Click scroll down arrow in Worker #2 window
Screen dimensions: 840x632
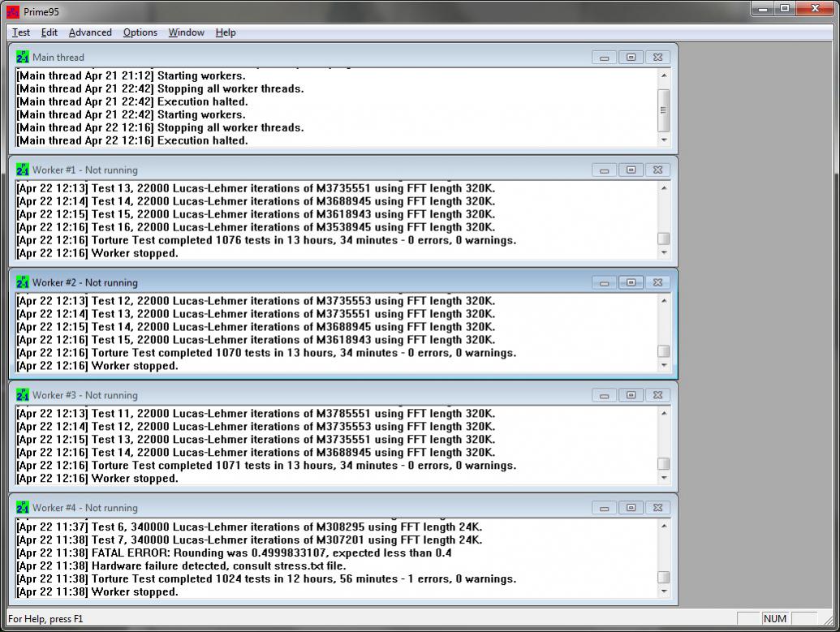[664, 365]
